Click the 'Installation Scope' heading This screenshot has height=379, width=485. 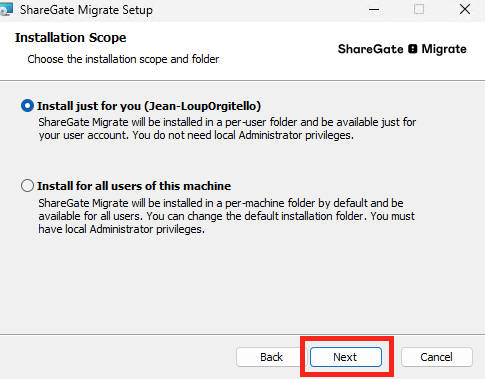coord(70,37)
